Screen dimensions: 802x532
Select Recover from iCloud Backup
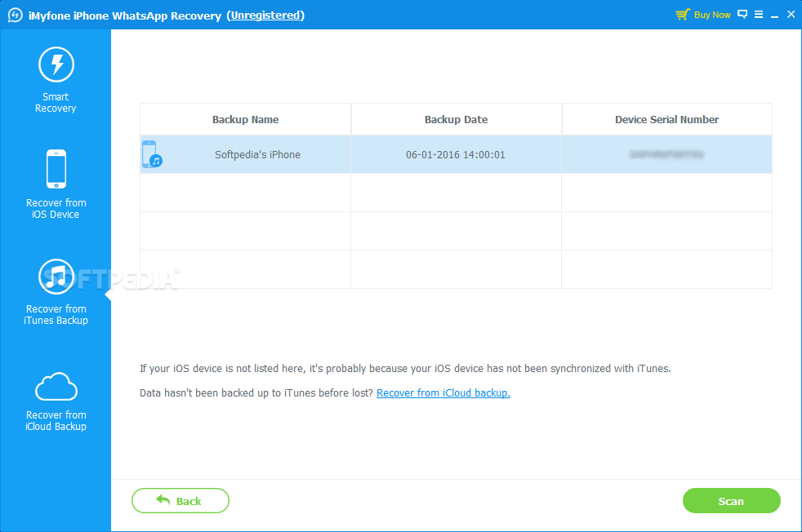pos(56,401)
